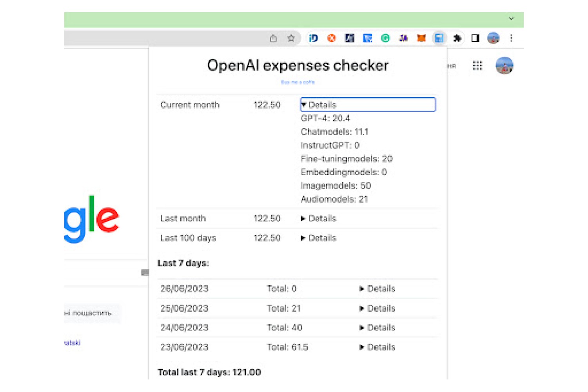
Task: Click the 'Last 7 days:' heading
Action: pyautogui.click(x=183, y=263)
